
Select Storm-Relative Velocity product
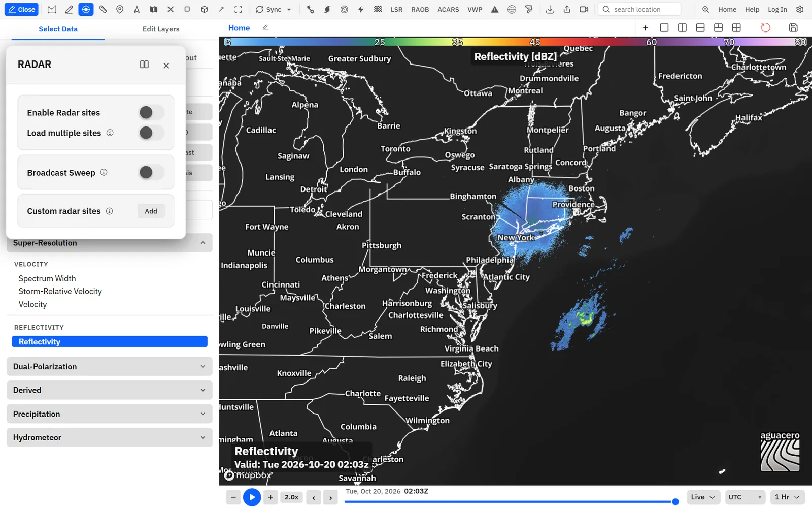(60, 291)
